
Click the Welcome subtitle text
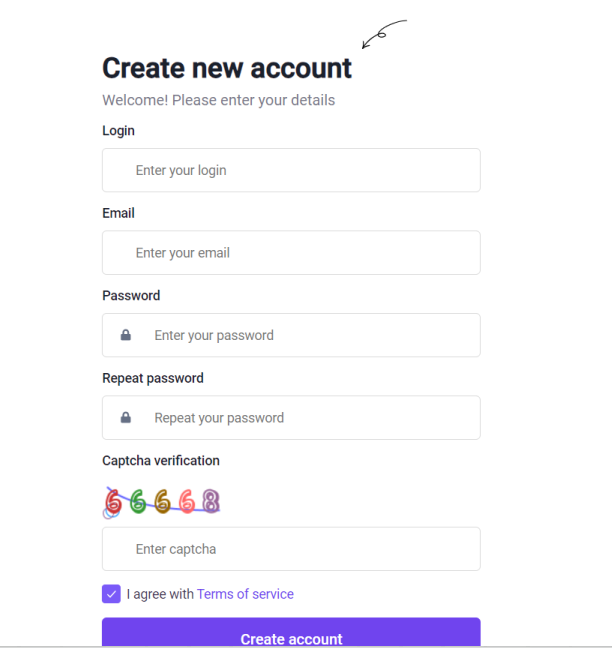pos(218,100)
